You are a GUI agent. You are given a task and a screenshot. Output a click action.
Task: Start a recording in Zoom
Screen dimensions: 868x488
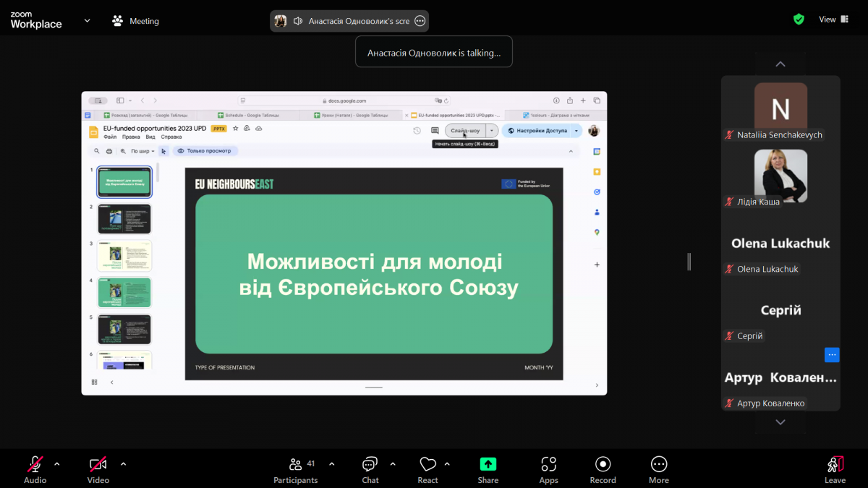(x=603, y=468)
